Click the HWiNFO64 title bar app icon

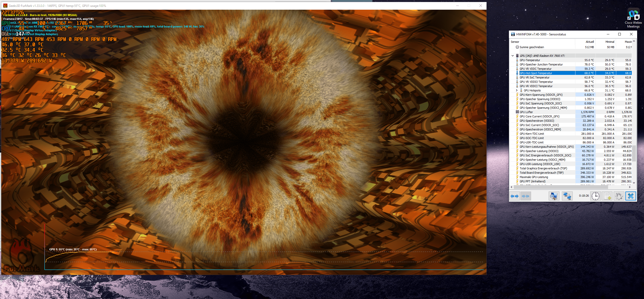coord(513,34)
